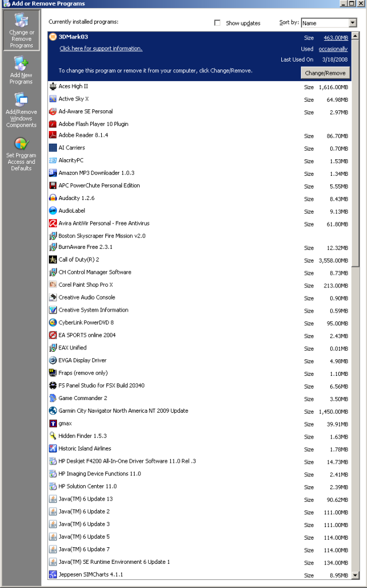367x588 pixels.
Task: Open Set Program Access and Defaults
Action: (x=21, y=153)
